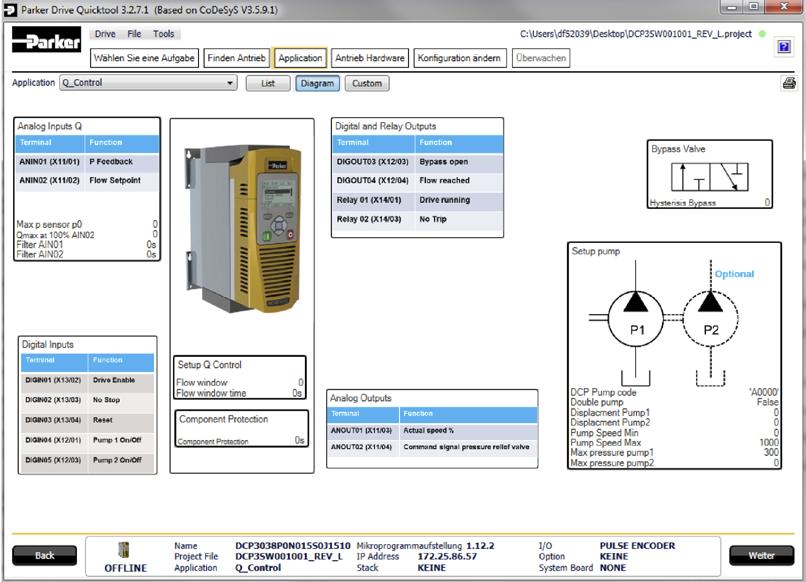Select Relay 02 No Trip row

point(417,220)
